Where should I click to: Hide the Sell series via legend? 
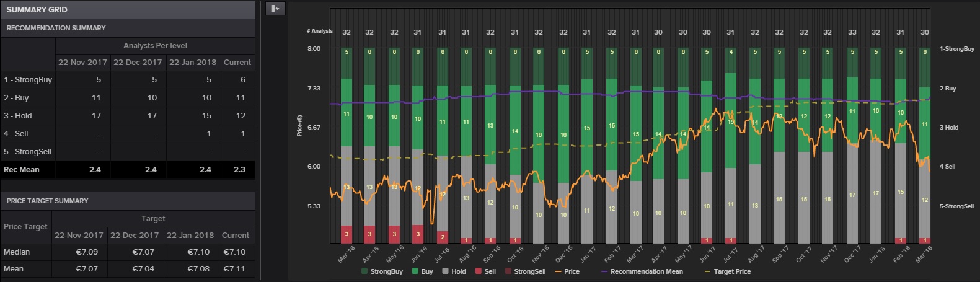[485, 271]
